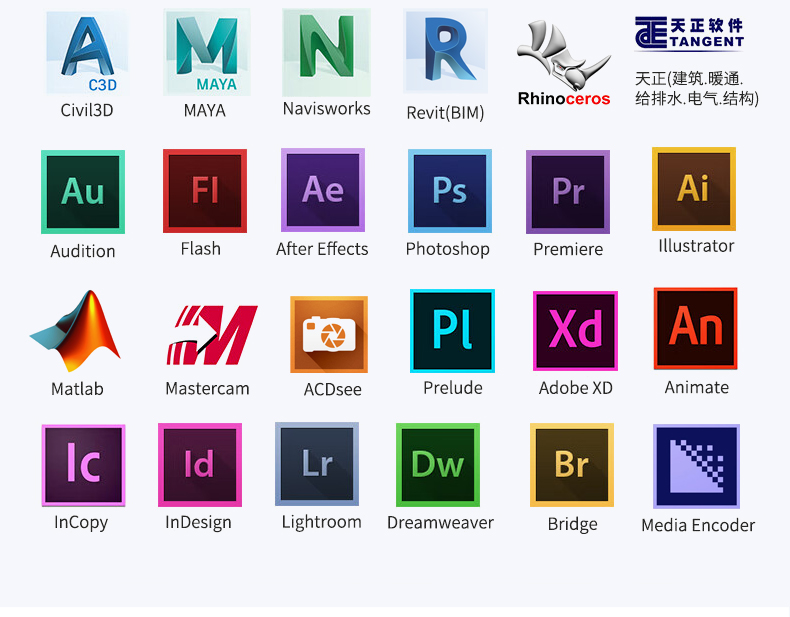The width and height of the screenshot is (790, 617).
Task: Select the "Bridge" label text
Action: [573, 525]
